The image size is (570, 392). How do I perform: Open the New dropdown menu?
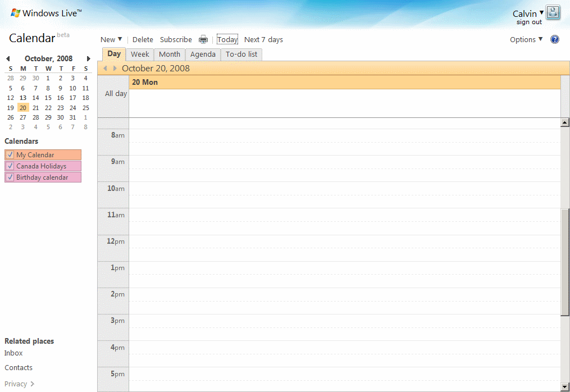pos(111,39)
